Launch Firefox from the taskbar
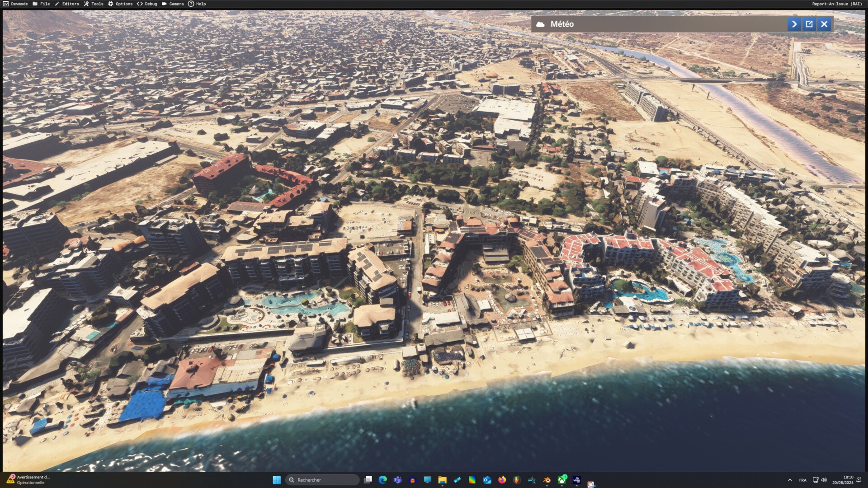 click(x=502, y=480)
